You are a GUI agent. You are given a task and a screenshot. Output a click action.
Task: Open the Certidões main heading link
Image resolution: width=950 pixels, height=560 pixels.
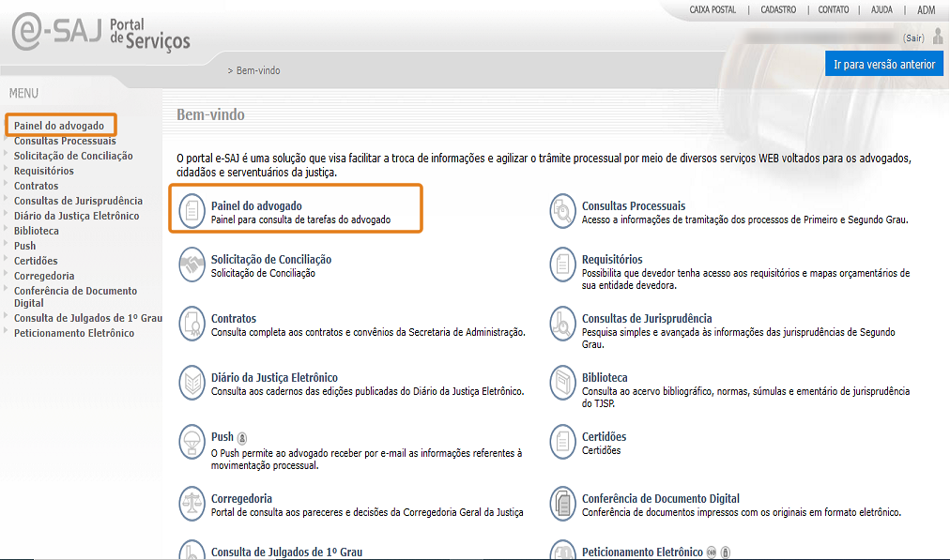[x=604, y=436]
